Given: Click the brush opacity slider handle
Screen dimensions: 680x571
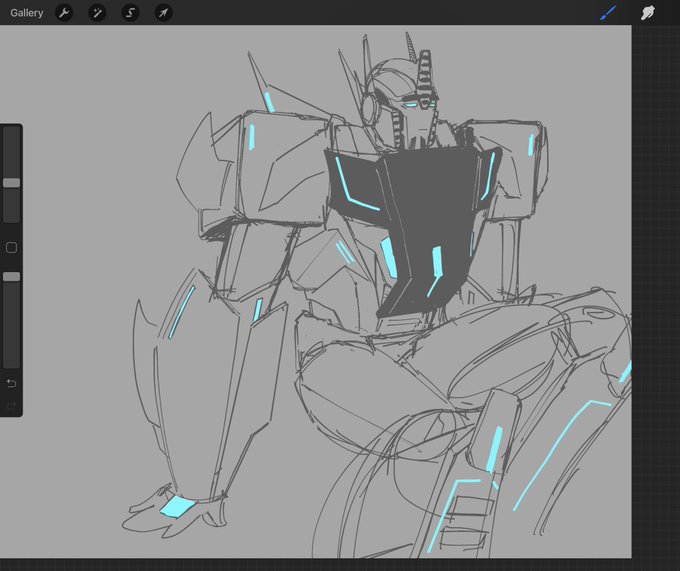Looking at the screenshot, I should coord(11,277).
